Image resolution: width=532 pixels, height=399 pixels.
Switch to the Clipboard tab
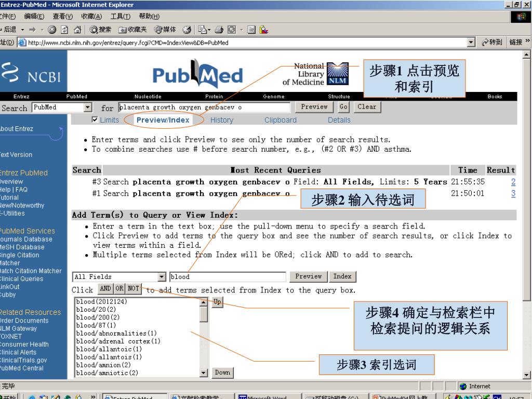coord(280,120)
